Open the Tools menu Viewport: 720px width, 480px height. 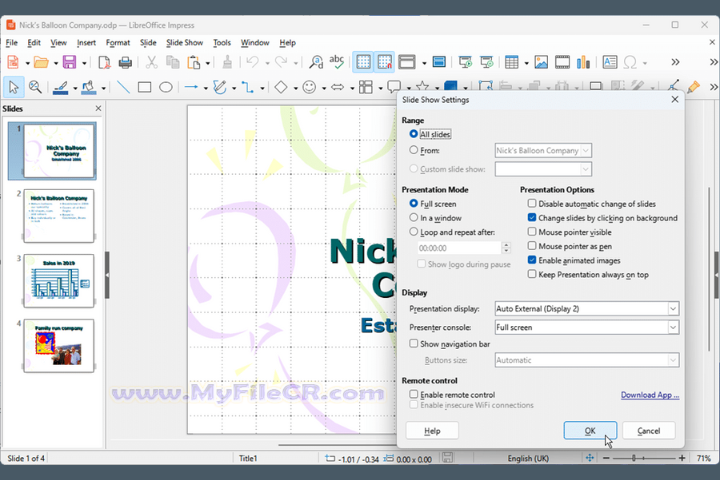coord(222,43)
